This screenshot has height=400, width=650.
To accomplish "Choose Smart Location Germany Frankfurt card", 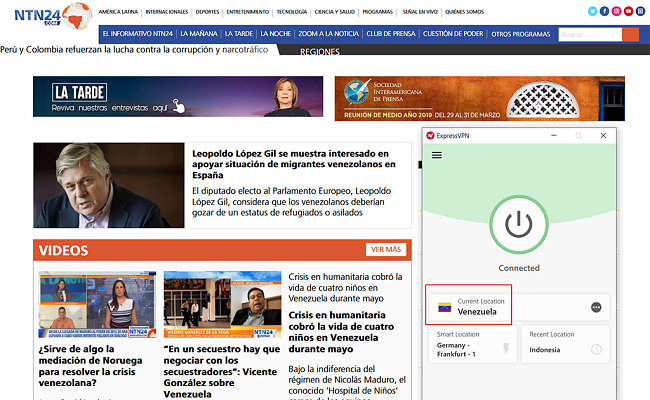I will coord(473,345).
